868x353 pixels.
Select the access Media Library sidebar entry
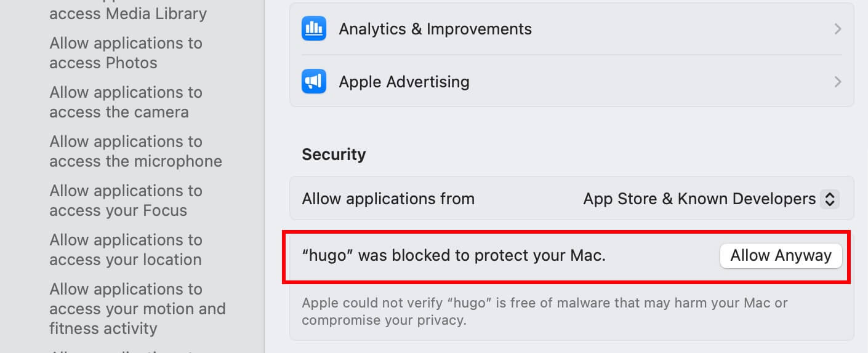click(x=128, y=13)
